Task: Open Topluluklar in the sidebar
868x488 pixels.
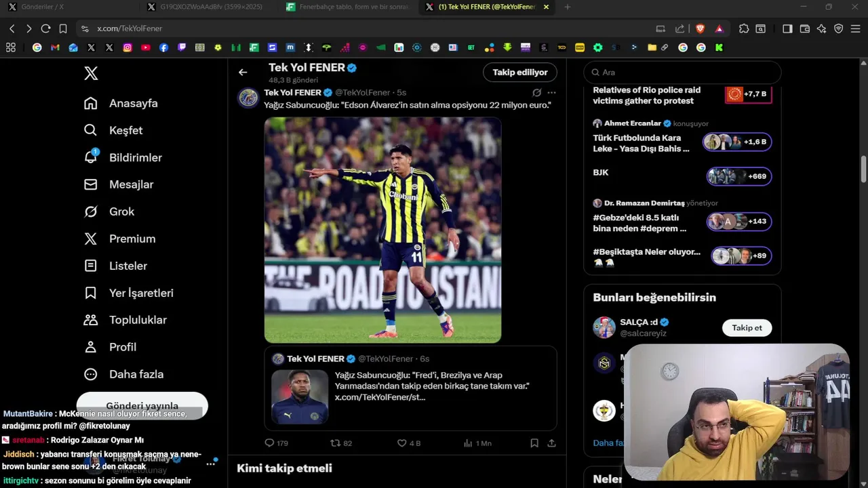Action: 124,320
